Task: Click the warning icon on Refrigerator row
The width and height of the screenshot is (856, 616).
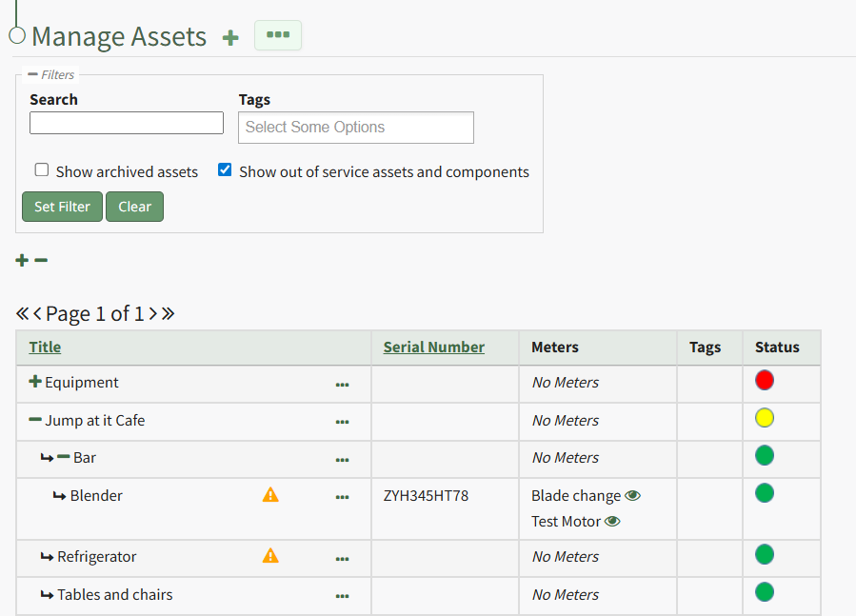Action: (x=270, y=556)
